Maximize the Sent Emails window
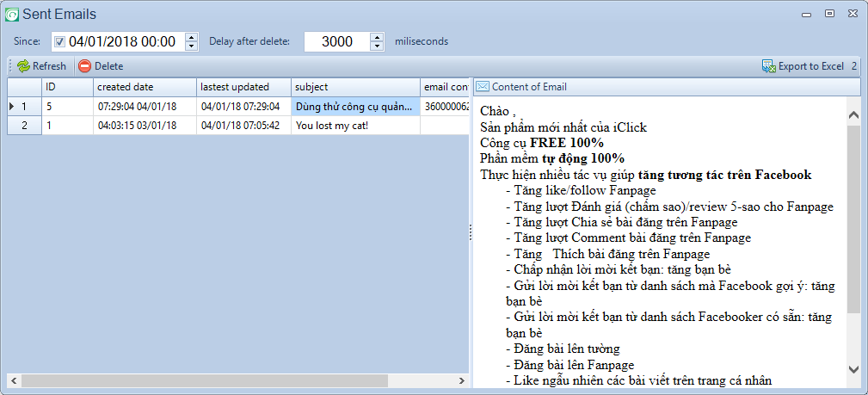The height and width of the screenshot is (395, 868). tap(829, 14)
